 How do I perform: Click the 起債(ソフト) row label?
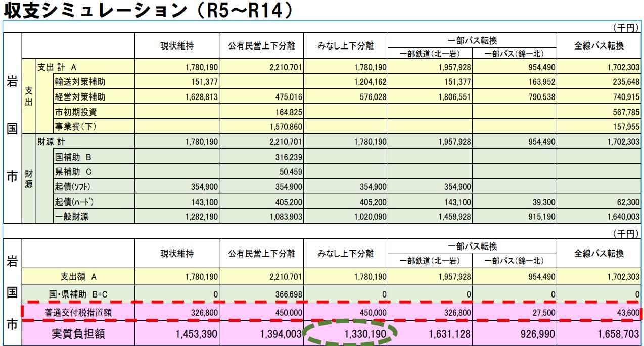75,187
